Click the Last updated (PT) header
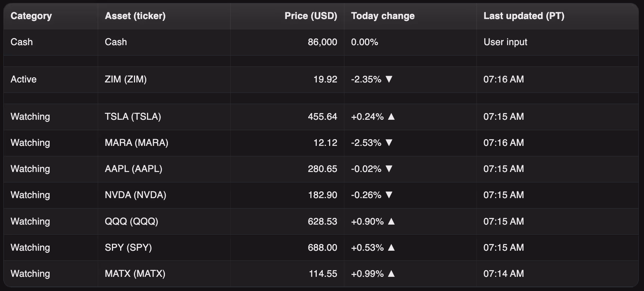Image resolution: width=644 pixels, height=291 pixels. pyautogui.click(x=524, y=16)
